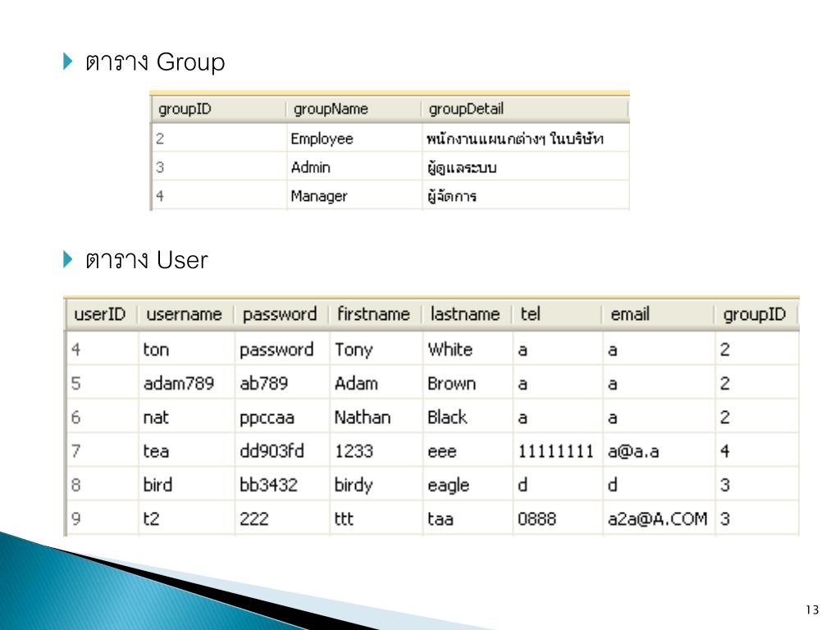Image resolution: width=840 pixels, height=630 pixels.
Task: Select the username cell 'bird'
Action: pos(186,484)
